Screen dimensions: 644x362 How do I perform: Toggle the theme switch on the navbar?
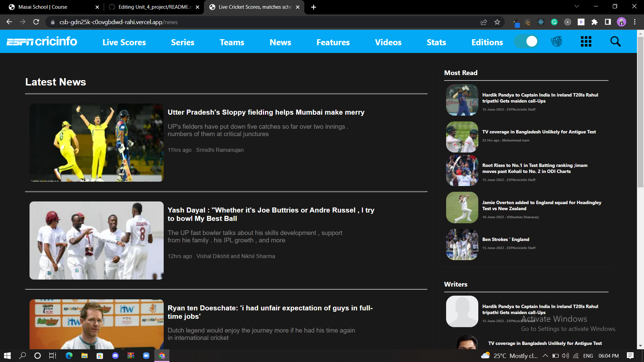pyautogui.click(x=526, y=41)
